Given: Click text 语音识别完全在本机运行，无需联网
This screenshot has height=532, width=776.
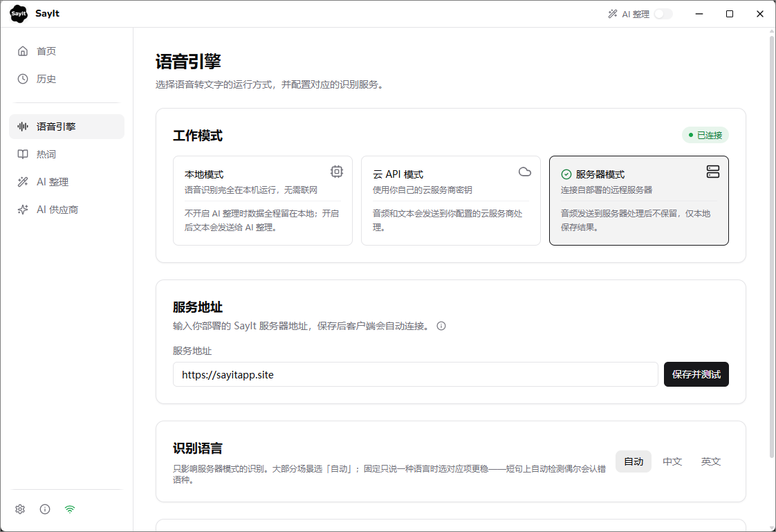Looking at the screenshot, I should click(x=251, y=190).
